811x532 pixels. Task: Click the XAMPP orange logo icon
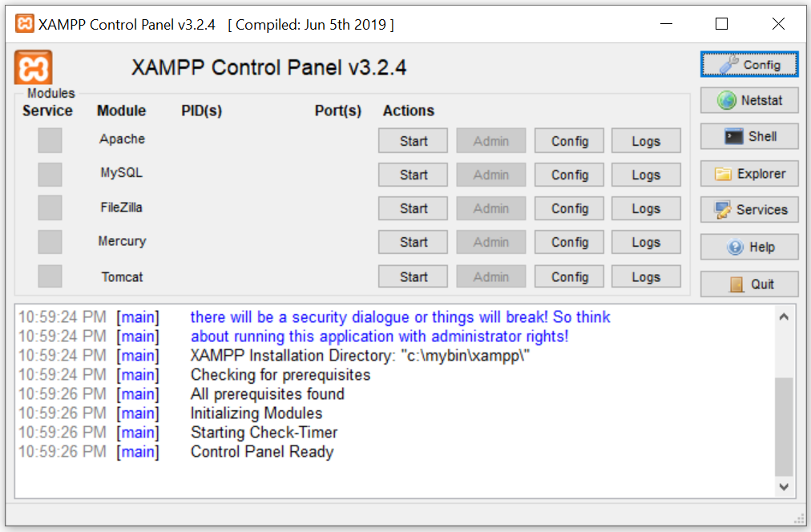pyautogui.click(x=33, y=67)
